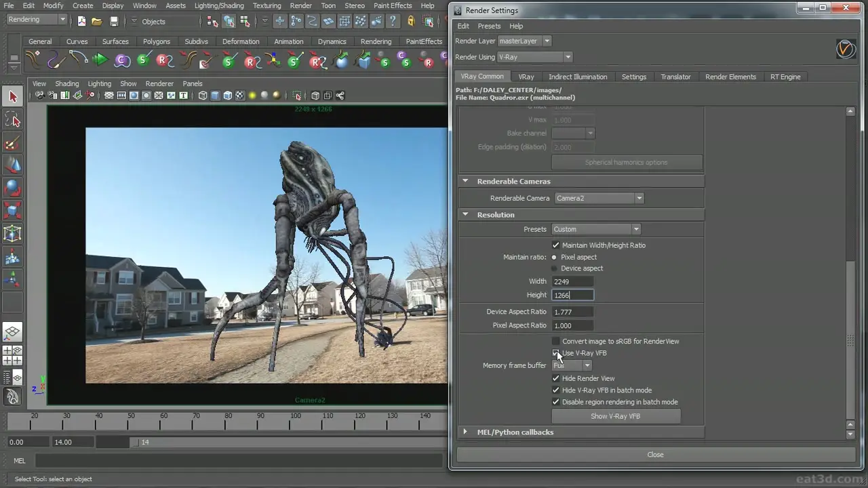The height and width of the screenshot is (488, 868).
Task: Activate the Lasso select tool
Action: pos(12,120)
